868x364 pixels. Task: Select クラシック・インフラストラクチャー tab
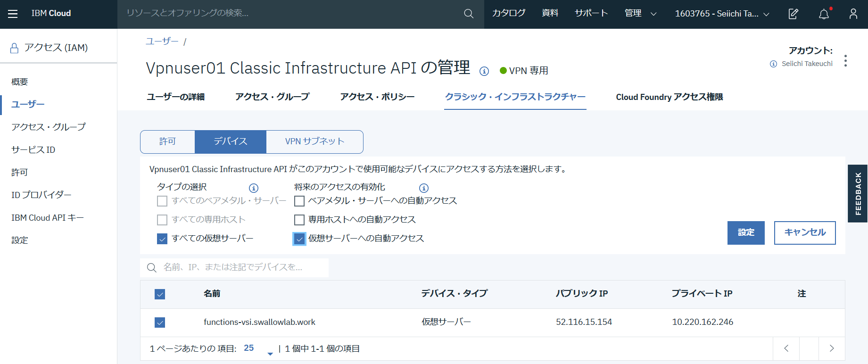click(x=515, y=97)
